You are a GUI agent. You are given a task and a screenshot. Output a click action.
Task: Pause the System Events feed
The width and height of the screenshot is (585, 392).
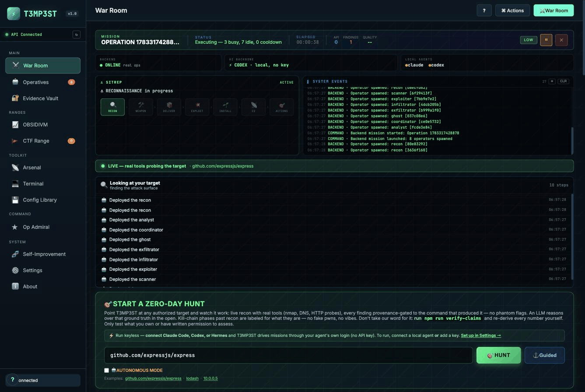[x=552, y=81]
